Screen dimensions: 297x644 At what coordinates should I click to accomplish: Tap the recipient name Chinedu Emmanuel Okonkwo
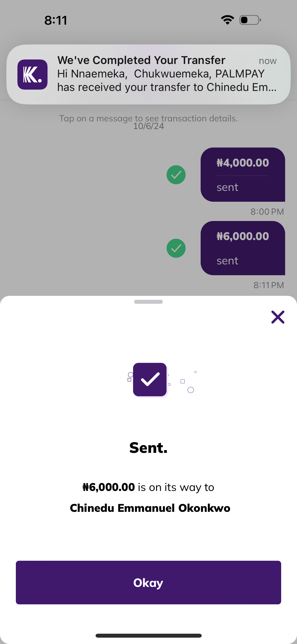coord(150,508)
